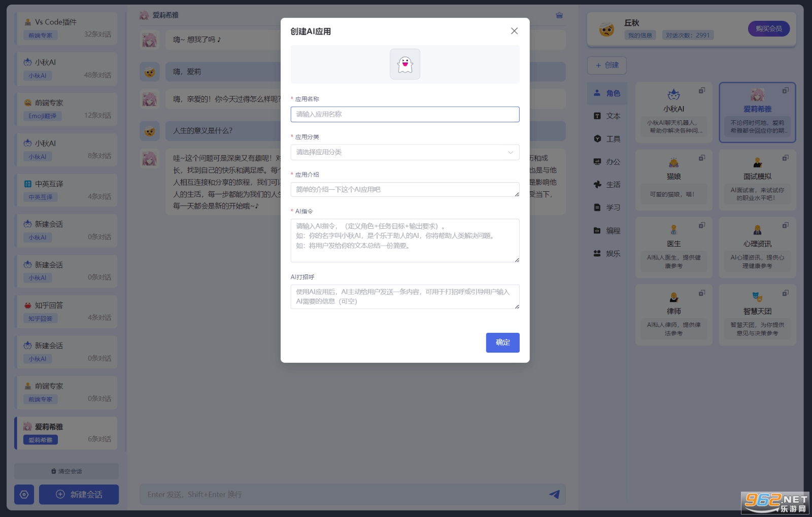Screen dimensions: 812x517
Task: Click the 清空会话 button
Action: tap(66, 471)
